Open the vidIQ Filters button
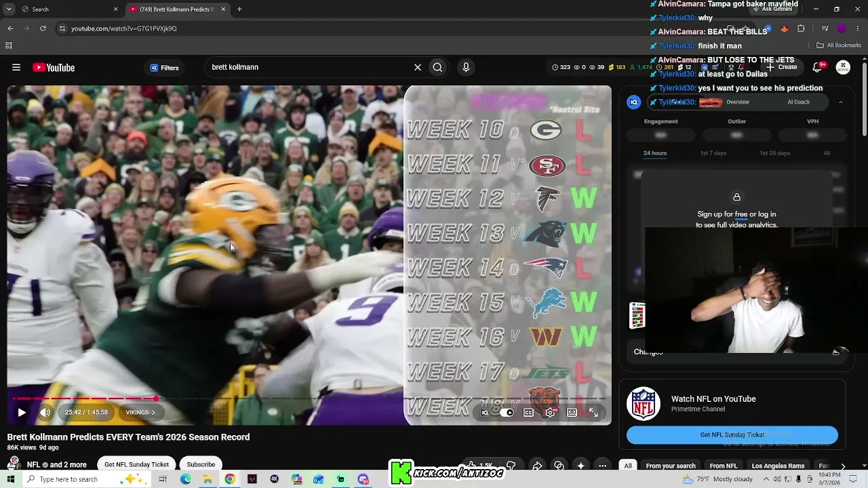This screenshot has width=868, height=488. [x=164, y=68]
